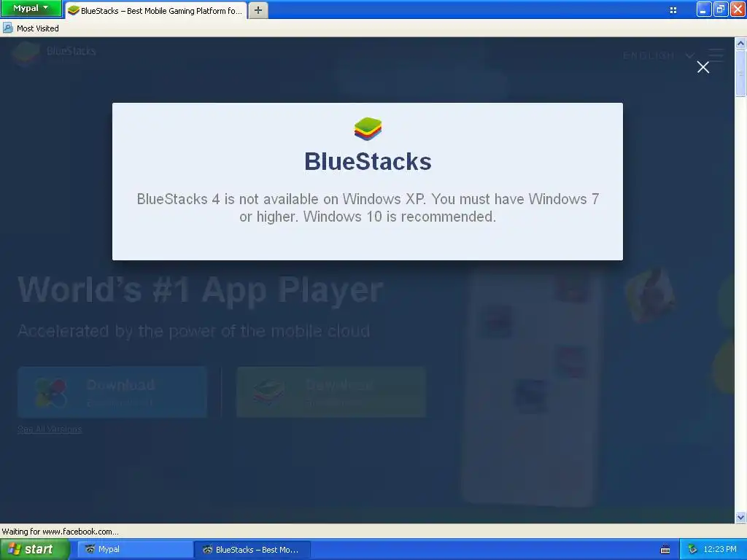Click the 12:23 PM system clock
The height and width of the screenshot is (560, 747).
click(720, 550)
